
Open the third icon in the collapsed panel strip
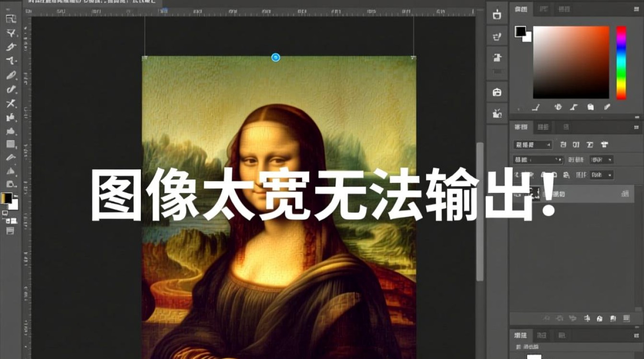click(497, 57)
